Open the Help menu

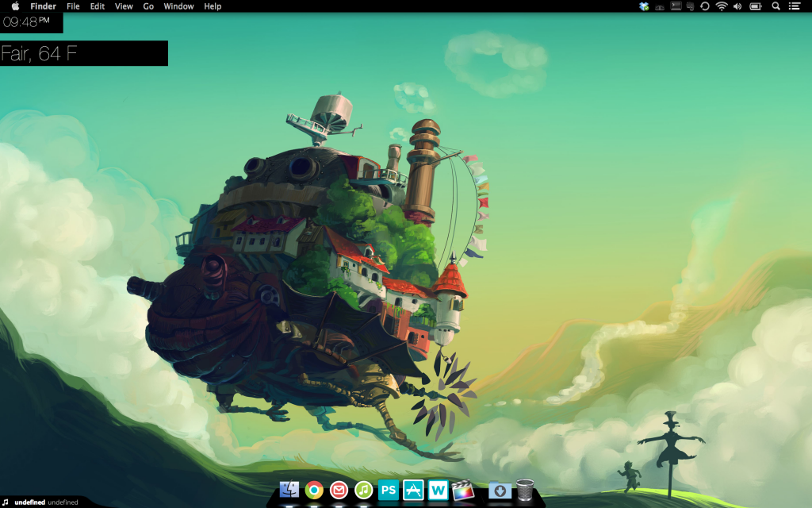213,6
